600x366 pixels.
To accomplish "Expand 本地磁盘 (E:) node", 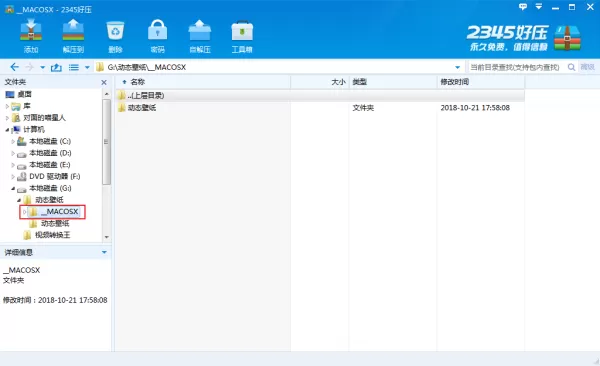I will coord(13,165).
